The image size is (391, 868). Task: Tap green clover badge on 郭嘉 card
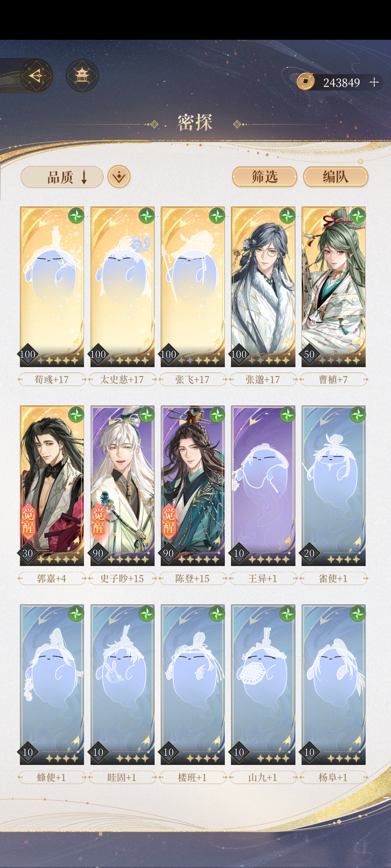[76, 415]
